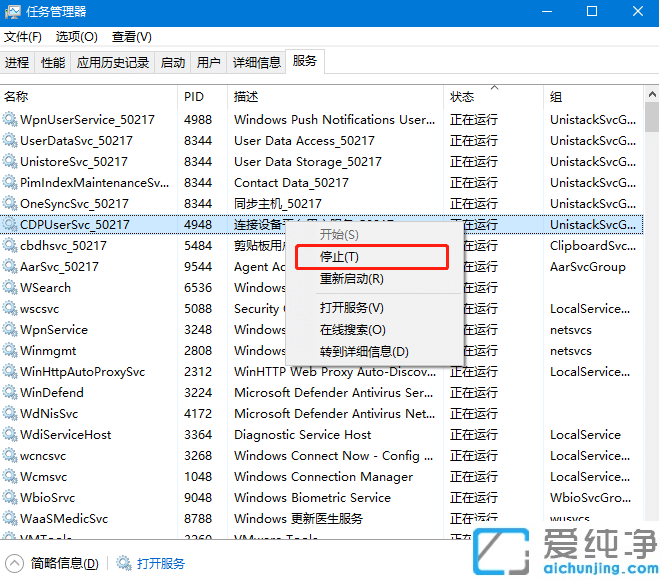Screen dimensions: 662x580
Task: Click the gear icon beside AarSvc_50217
Action: coord(10,266)
